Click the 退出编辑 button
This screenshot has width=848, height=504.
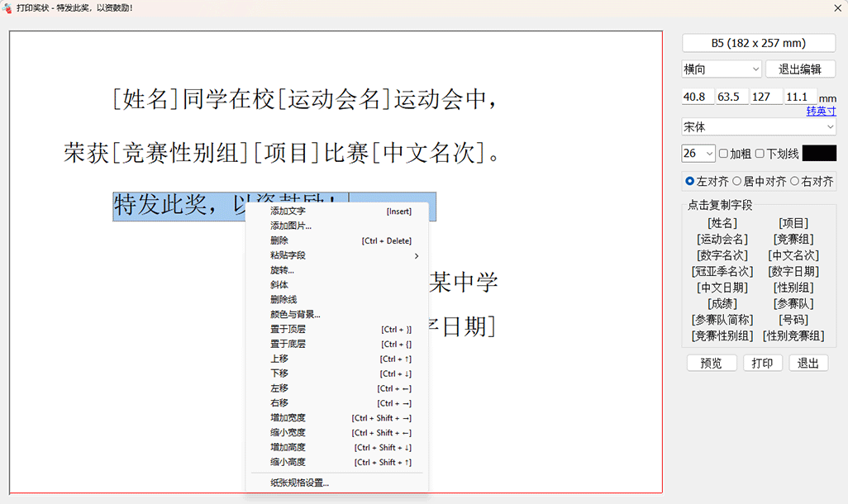800,69
